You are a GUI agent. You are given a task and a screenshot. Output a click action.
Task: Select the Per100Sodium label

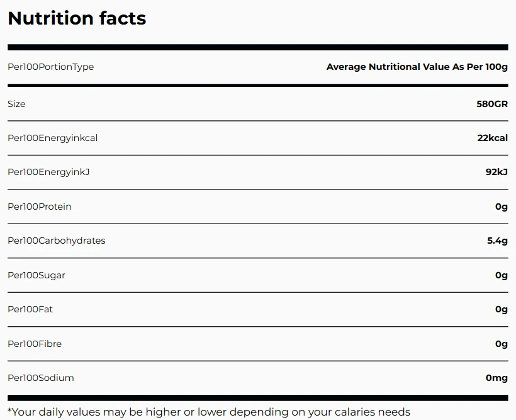point(41,378)
